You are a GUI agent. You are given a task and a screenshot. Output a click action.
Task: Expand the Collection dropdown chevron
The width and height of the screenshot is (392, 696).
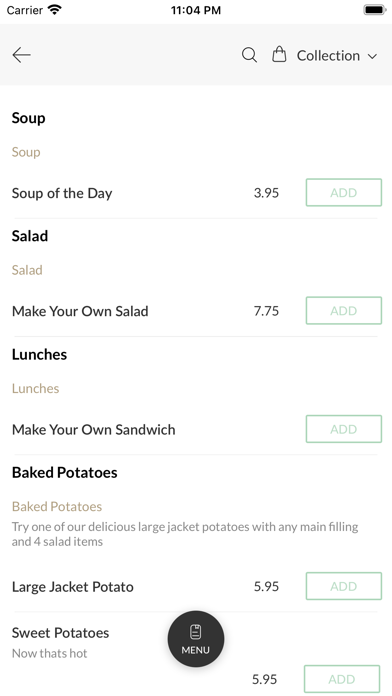372,56
